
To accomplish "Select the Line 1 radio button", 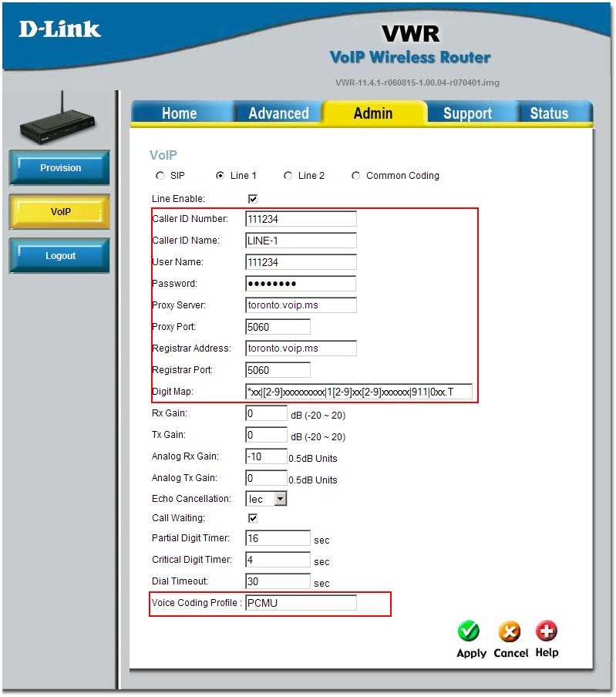I will coord(220,176).
